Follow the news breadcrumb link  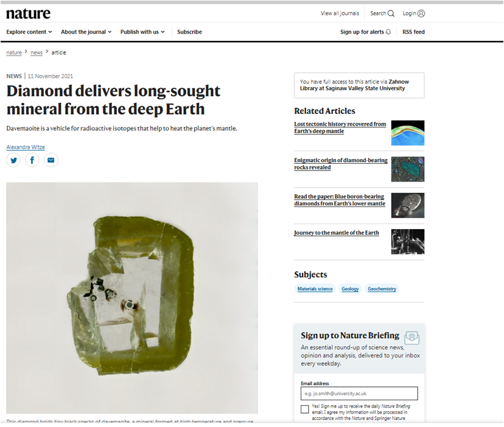[x=37, y=52]
